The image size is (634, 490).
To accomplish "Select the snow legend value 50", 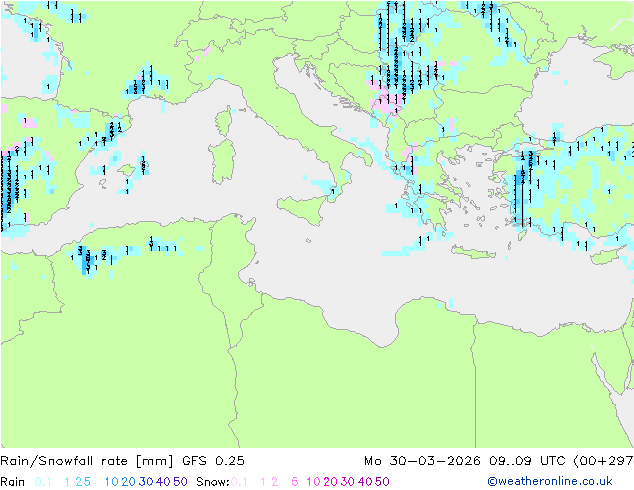I will point(382,482).
